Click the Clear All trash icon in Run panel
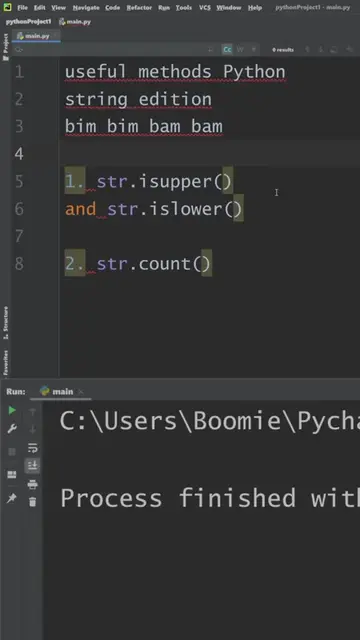Viewport: 360px width, 640px height. [x=33, y=502]
